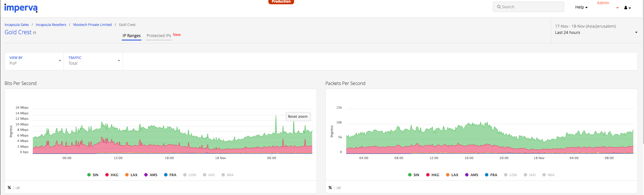Viewport: 644px width, 195px height.
Task: Click the 17-Nov - 18-Nov date range text
Action: pos(585,26)
